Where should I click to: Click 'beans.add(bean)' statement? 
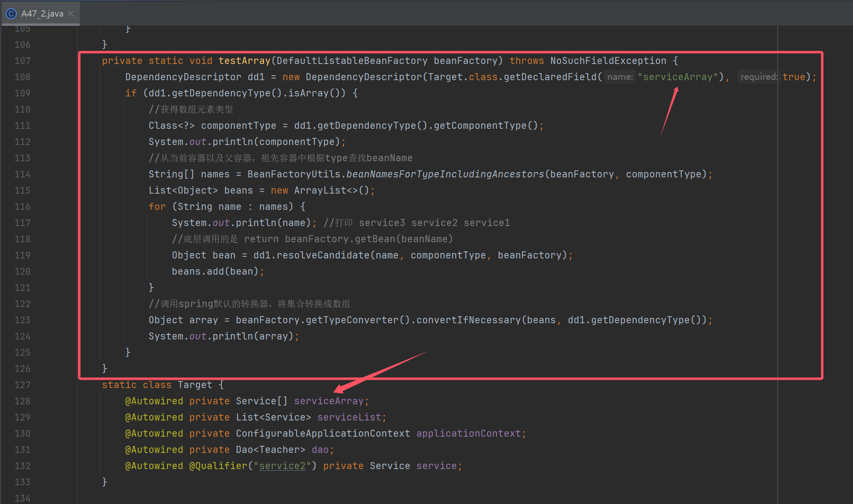pos(218,271)
